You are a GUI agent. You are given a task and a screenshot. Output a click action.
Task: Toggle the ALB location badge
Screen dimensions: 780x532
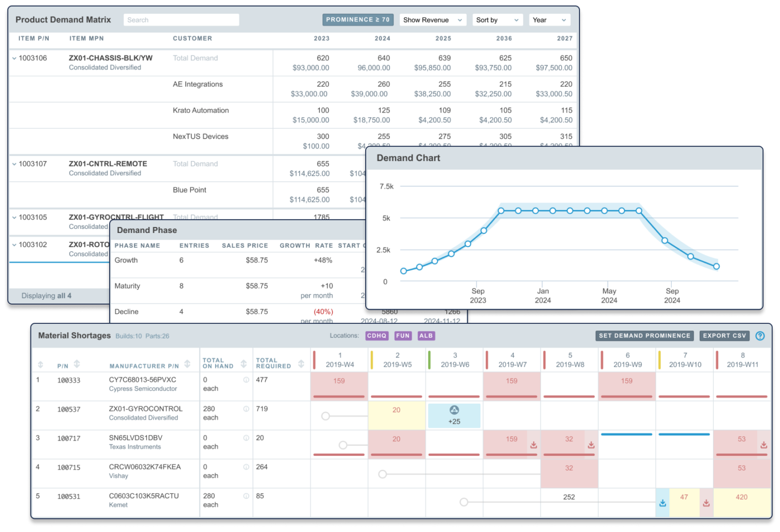click(x=426, y=336)
